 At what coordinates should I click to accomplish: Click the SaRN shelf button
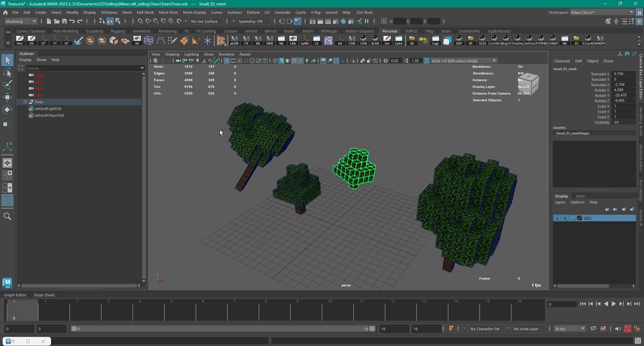click(x=305, y=41)
